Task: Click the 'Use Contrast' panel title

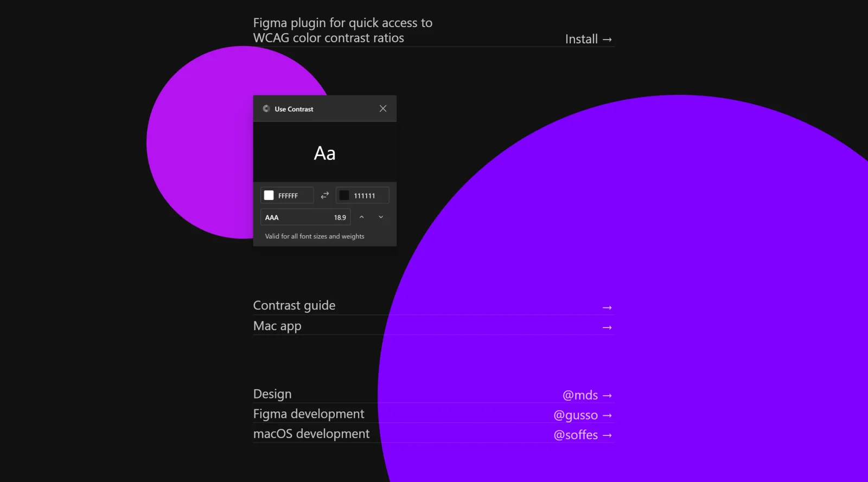Action: 294,109
